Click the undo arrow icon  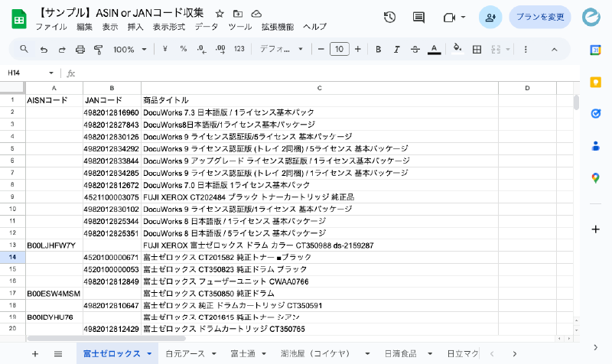coord(44,49)
